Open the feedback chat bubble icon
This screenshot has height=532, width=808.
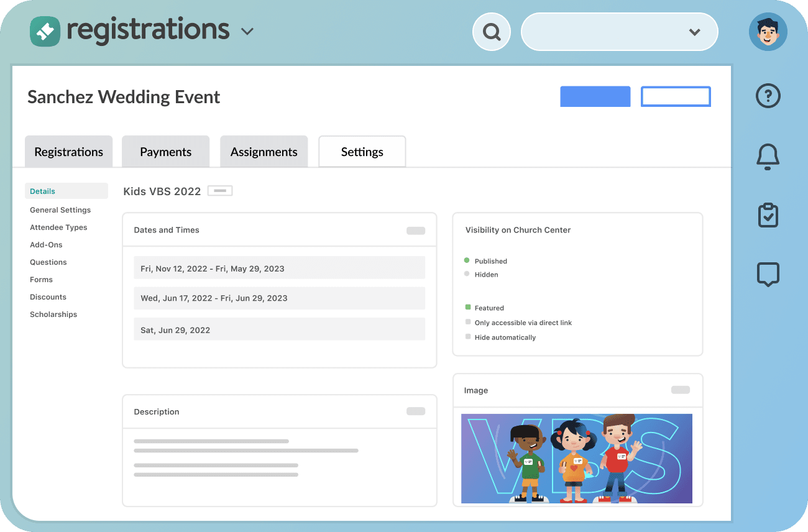(768, 274)
